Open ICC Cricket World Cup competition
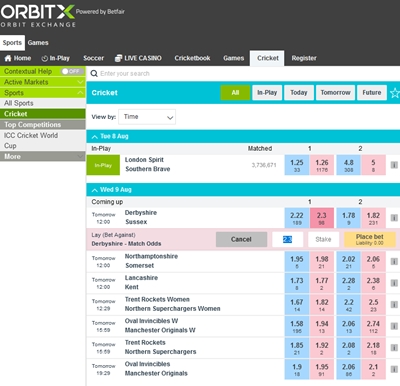Viewport: 400px width, 386px height. (x=43, y=141)
